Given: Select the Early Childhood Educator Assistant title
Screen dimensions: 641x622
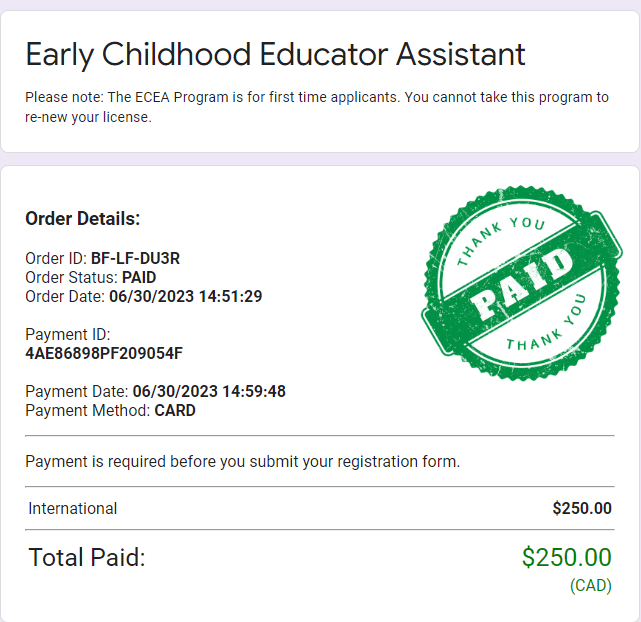Looking at the screenshot, I should coord(275,54).
